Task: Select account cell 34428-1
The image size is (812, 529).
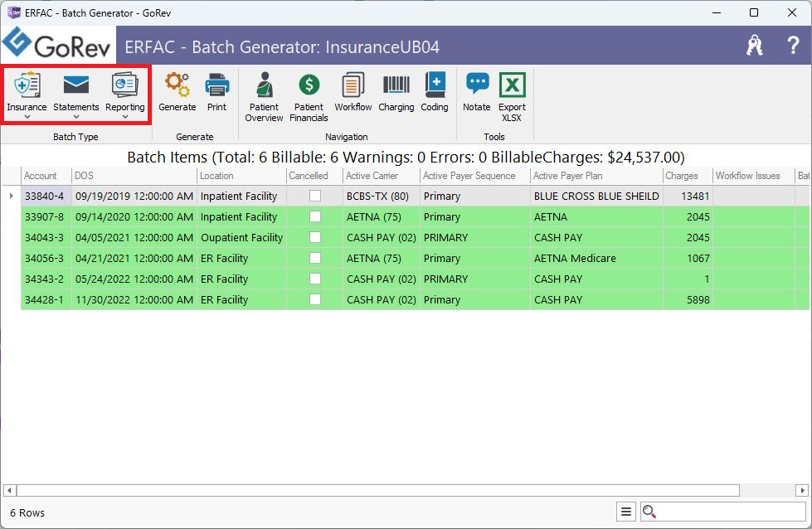Action: [x=46, y=299]
